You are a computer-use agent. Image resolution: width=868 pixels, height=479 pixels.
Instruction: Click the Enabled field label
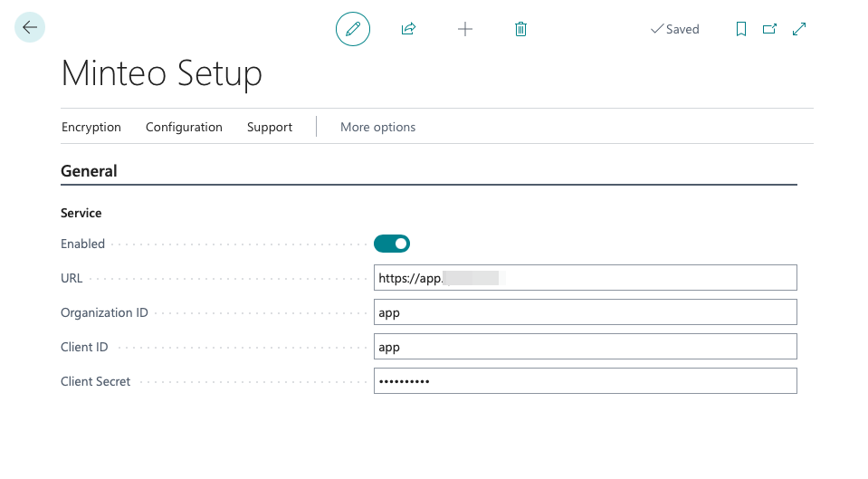click(82, 244)
